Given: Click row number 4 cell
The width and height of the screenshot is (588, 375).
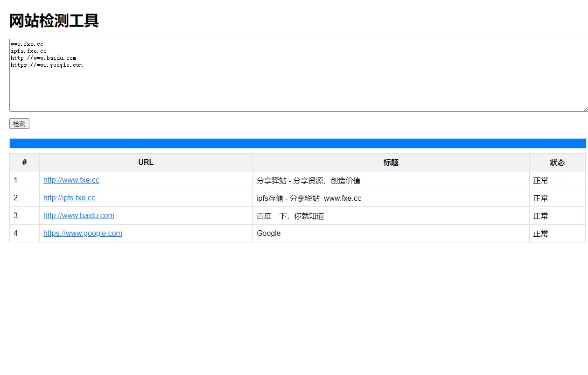Looking at the screenshot, I should pos(24,233).
